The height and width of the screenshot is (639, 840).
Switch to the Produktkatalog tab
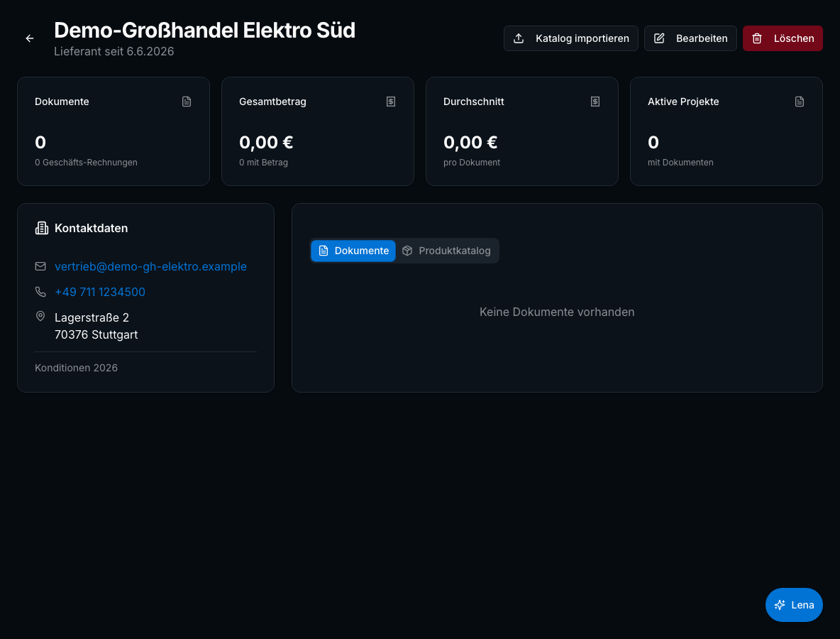tap(447, 251)
